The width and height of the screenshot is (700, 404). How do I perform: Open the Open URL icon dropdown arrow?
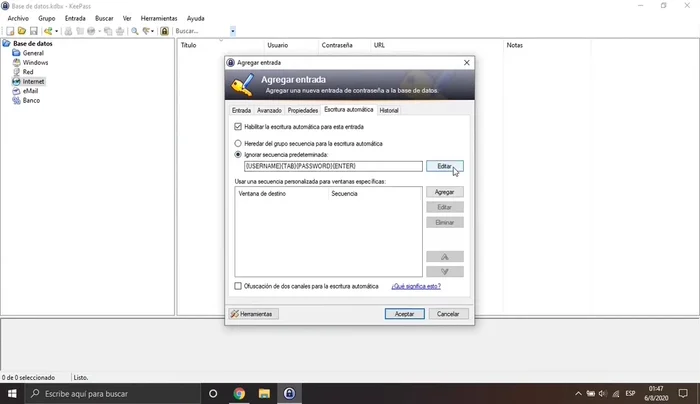click(99, 31)
